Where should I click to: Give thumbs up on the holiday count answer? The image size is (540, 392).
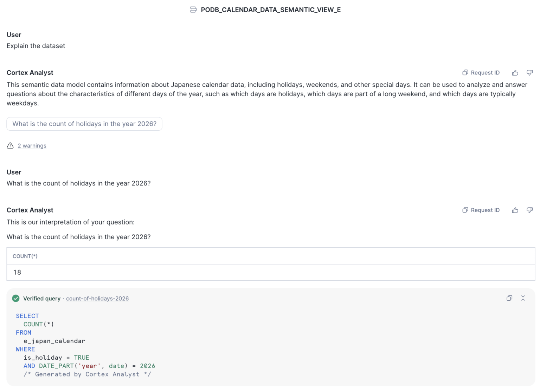coord(515,210)
